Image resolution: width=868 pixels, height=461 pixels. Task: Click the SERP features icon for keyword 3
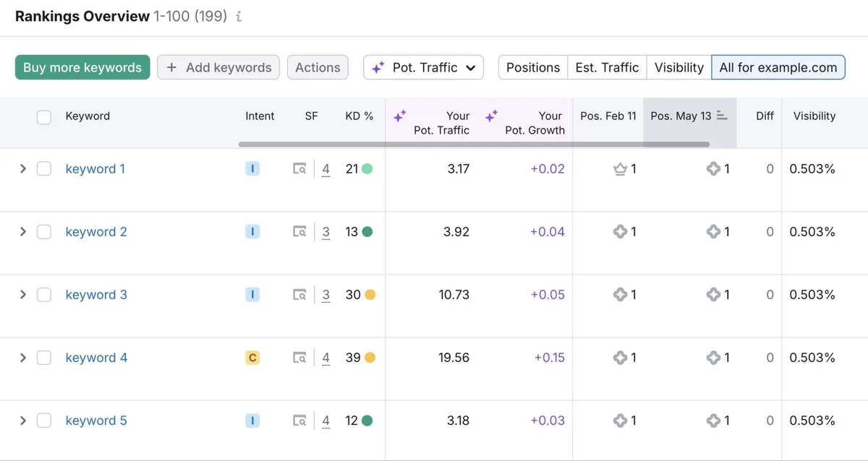coord(299,295)
